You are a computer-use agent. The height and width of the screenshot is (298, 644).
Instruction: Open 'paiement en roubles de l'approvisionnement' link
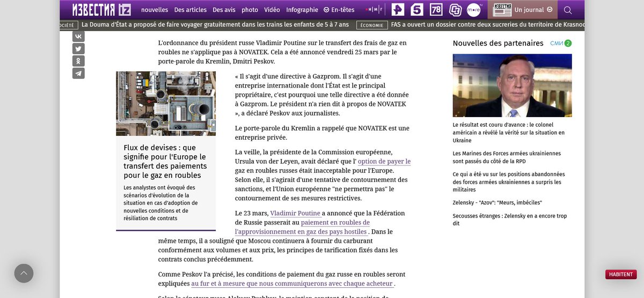(x=302, y=227)
